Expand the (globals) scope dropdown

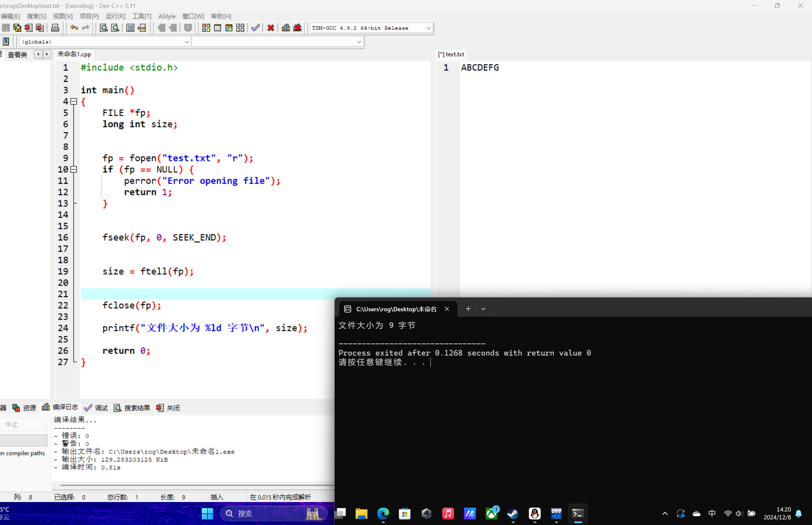pyautogui.click(x=187, y=42)
